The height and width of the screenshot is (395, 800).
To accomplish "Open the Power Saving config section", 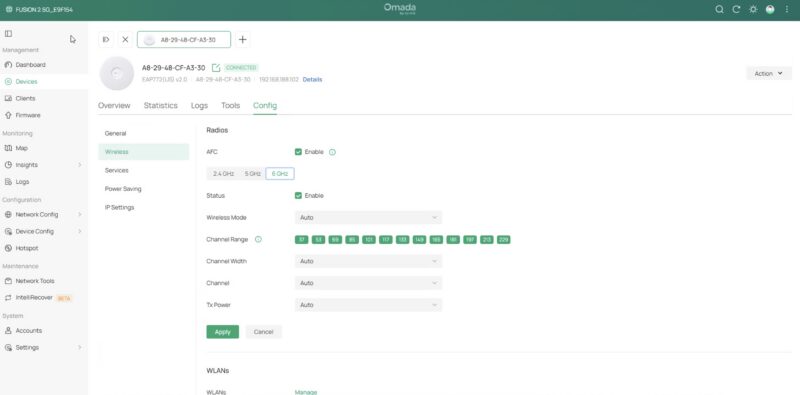I will [144, 189].
